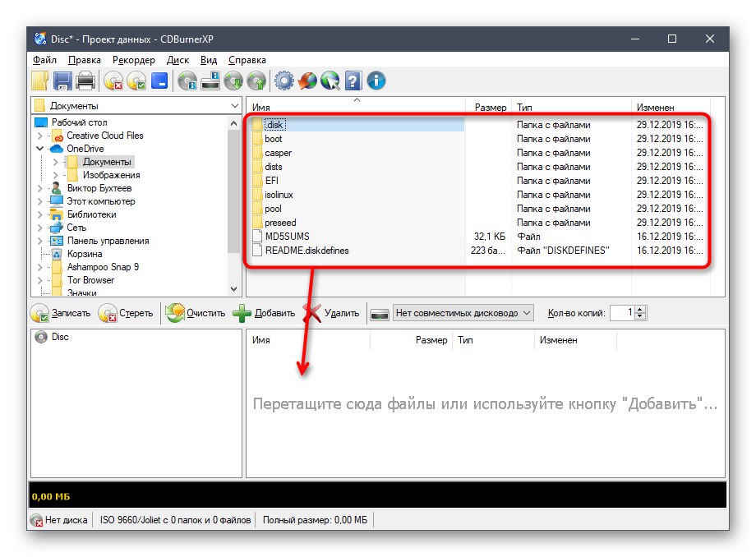This screenshot has width=756, height=557.
Task: Click the Очистить button
Action: pyautogui.click(x=196, y=313)
